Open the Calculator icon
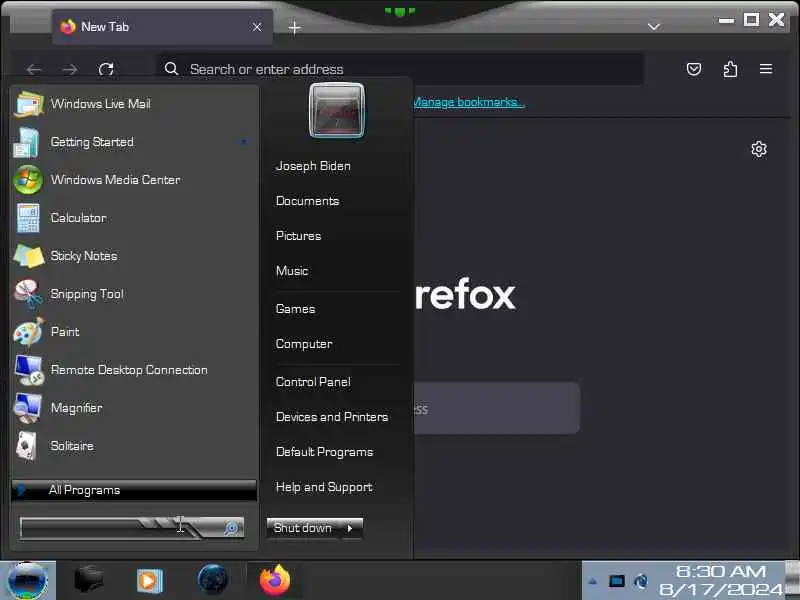The width and height of the screenshot is (800, 600). tap(28, 218)
